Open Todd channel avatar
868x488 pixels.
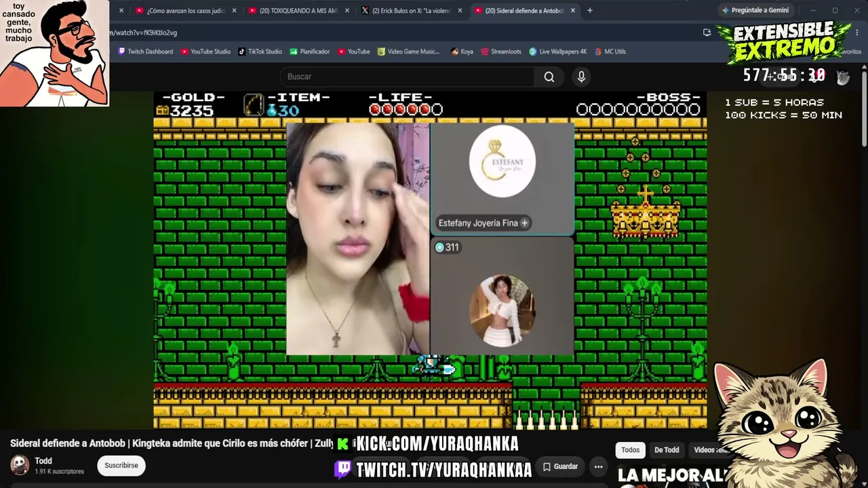coord(20,465)
